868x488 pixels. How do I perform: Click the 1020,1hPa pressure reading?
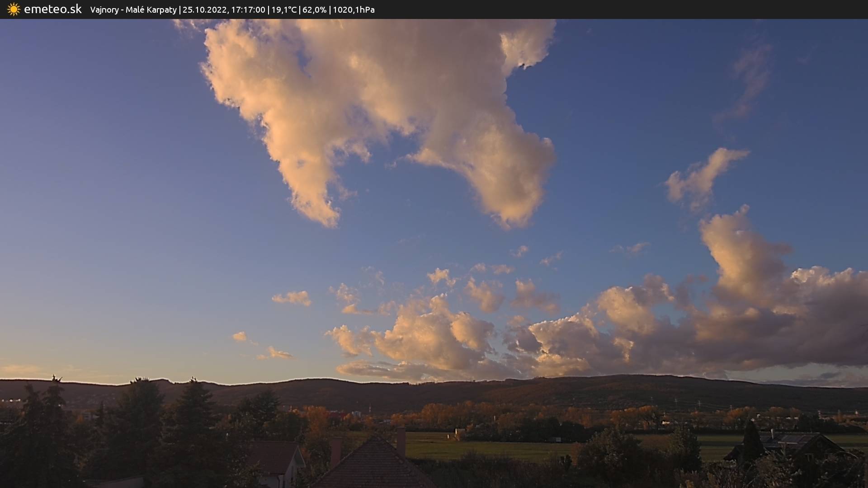click(354, 9)
